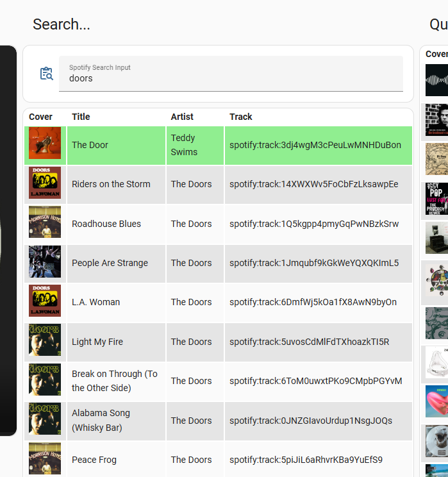The height and width of the screenshot is (477, 448).
Task: Select the title "Peace Frog"
Action: click(x=94, y=460)
